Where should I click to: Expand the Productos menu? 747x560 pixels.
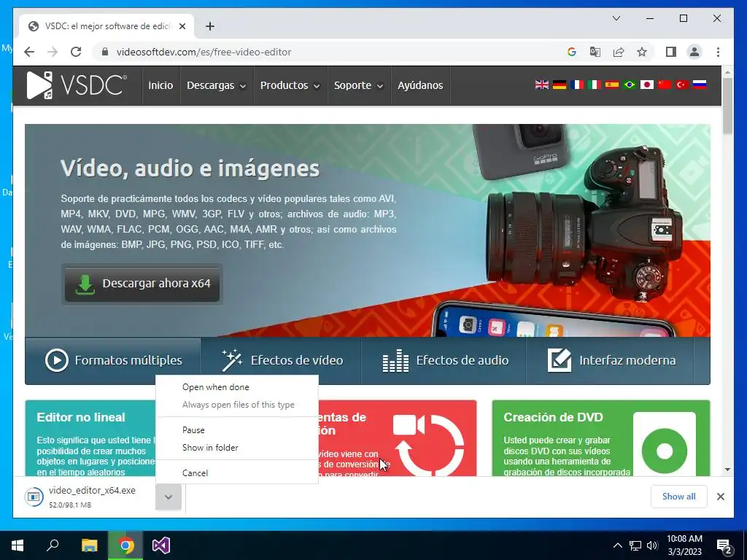[x=290, y=85]
